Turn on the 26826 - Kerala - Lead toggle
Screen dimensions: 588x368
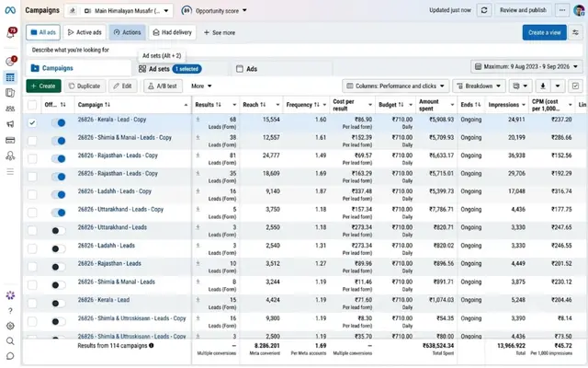[x=59, y=303]
